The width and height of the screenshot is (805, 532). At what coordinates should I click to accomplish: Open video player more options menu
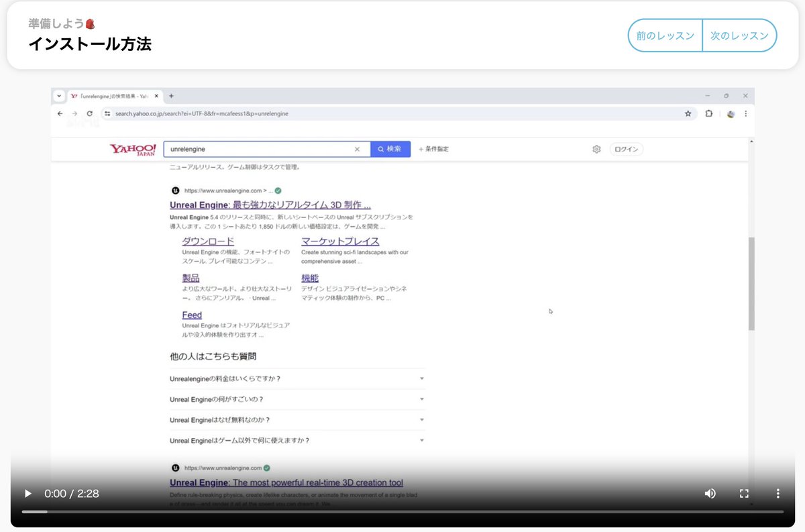[777, 493]
